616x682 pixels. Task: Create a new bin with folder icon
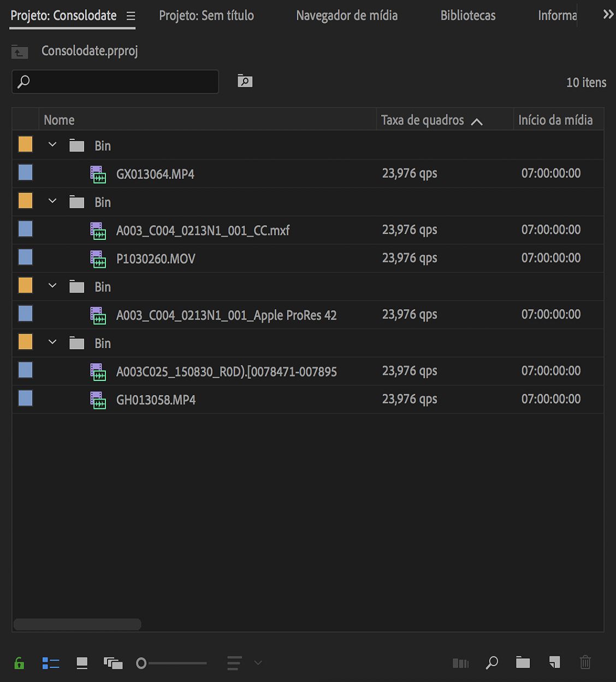point(523,663)
